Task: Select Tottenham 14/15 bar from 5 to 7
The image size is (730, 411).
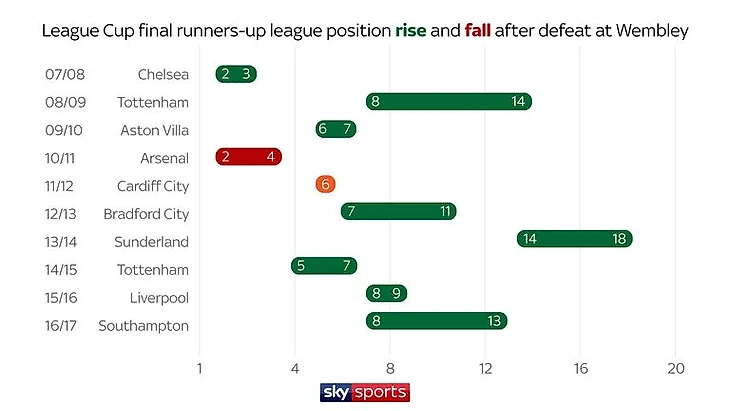Action: [324, 266]
